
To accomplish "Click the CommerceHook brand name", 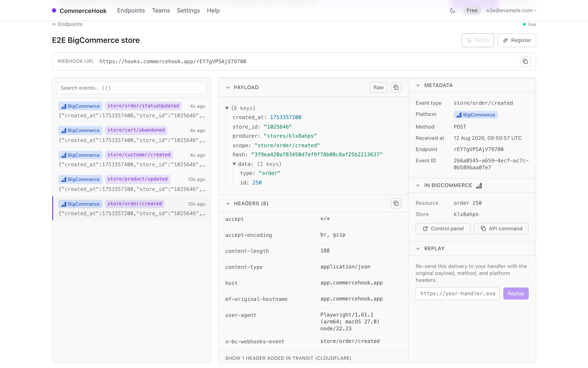I will pyautogui.click(x=83, y=11).
